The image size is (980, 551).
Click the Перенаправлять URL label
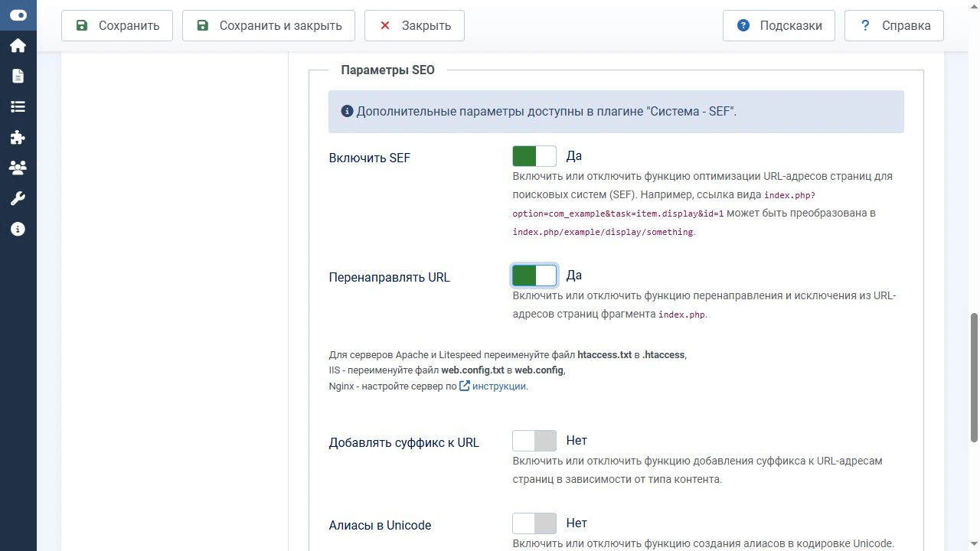390,278
